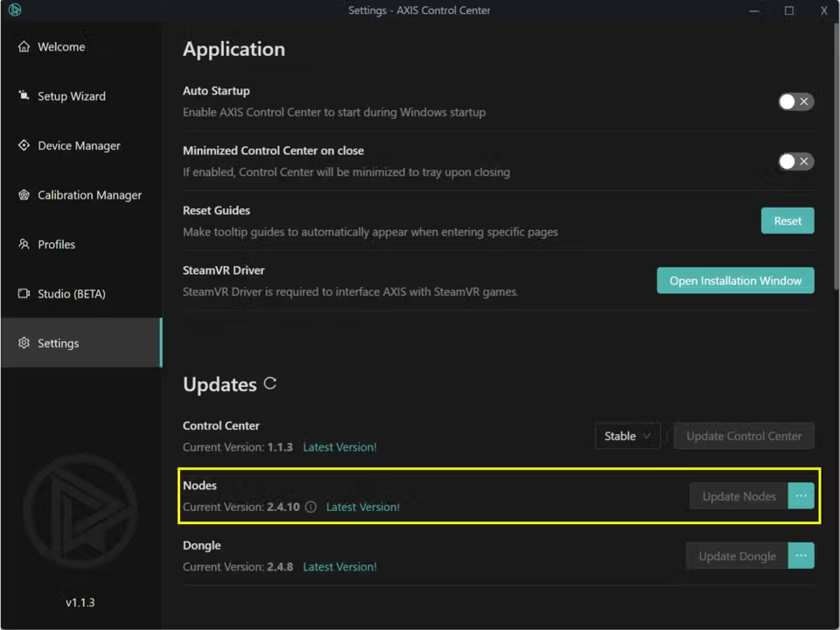Enable the Auto Startup toggle

(795, 101)
